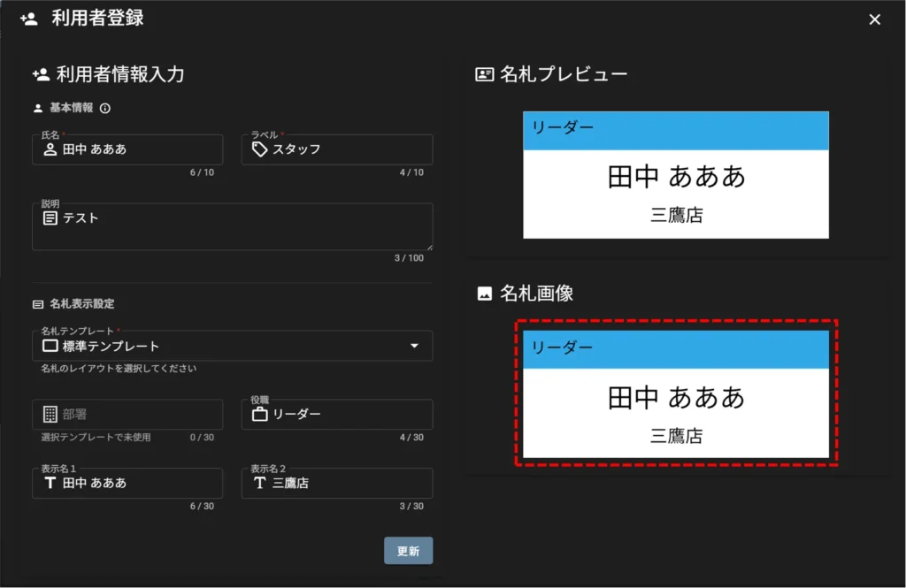Viewport: 906px width, 588px height.
Task: Click the building icon in 部署 field
Action: point(50,414)
